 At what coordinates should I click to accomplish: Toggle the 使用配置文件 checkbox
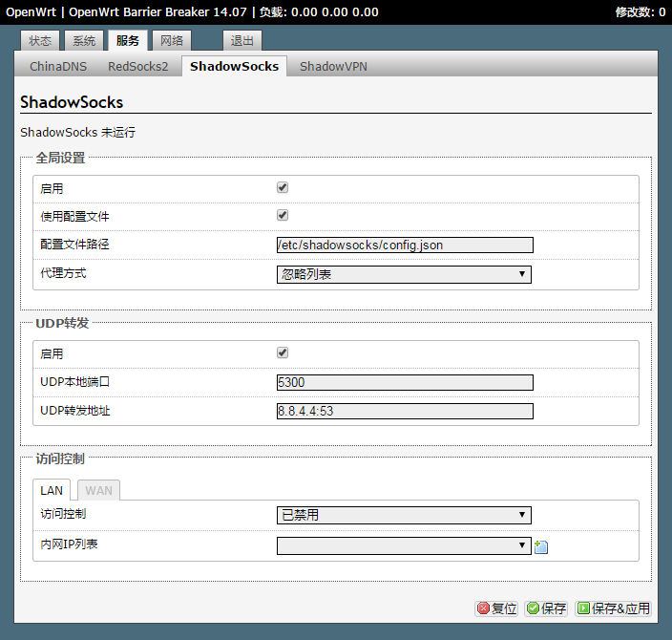pyautogui.click(x=283, y=215)
